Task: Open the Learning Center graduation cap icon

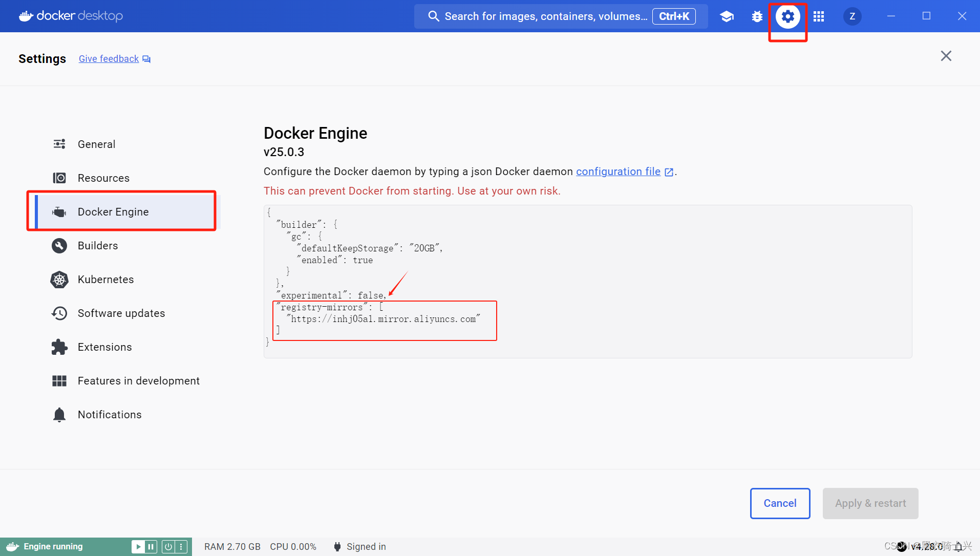Action: (727, 16)
